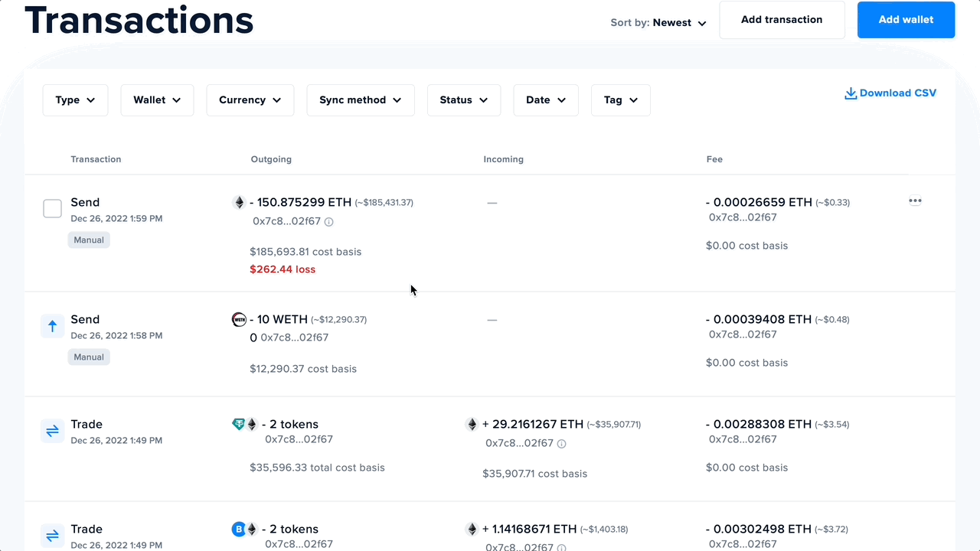Click the Manual tag on the ETH send
This screenshot has width=980, height=551.
(89, 240)
